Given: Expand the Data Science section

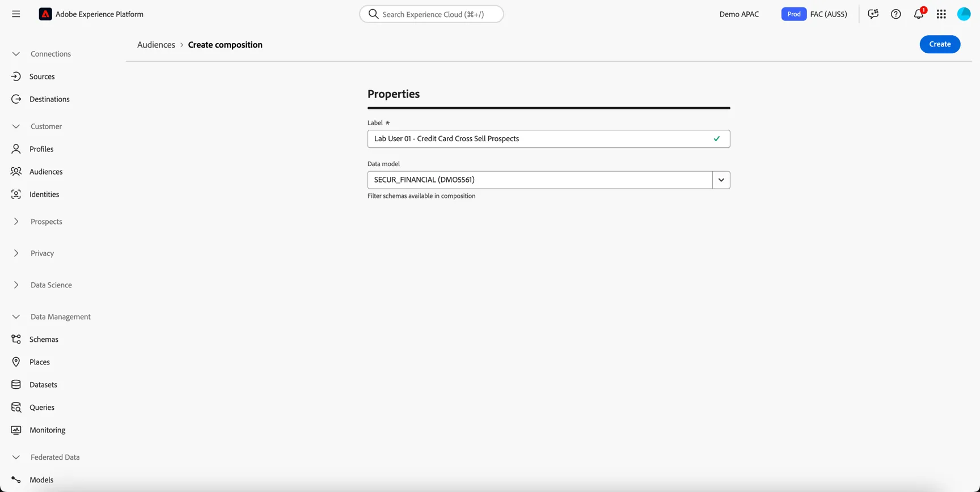Looking at the screenshot, I should (x=16, y=285).
